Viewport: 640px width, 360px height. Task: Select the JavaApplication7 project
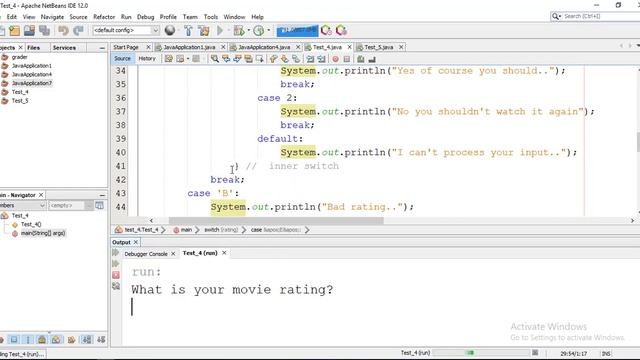32,83
